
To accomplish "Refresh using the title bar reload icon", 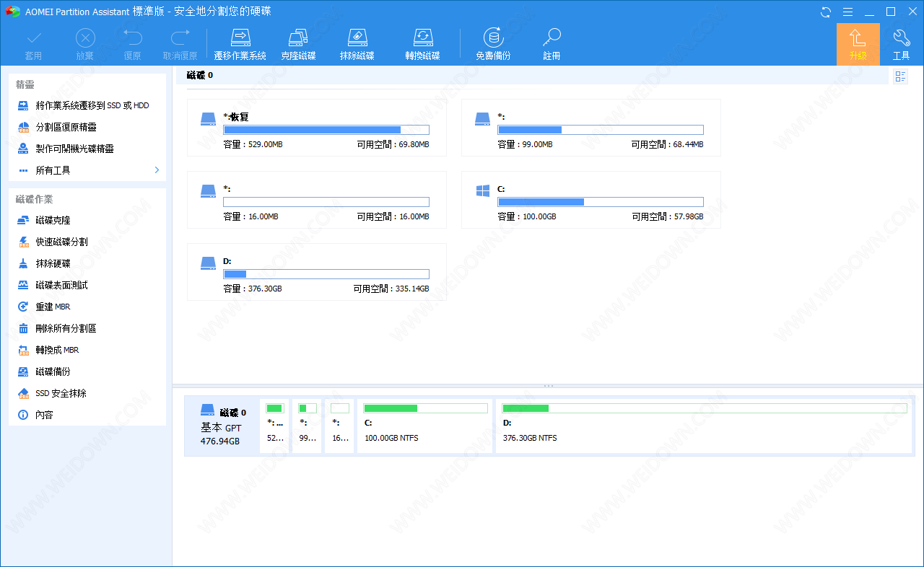I will click(x=826, y=12).
